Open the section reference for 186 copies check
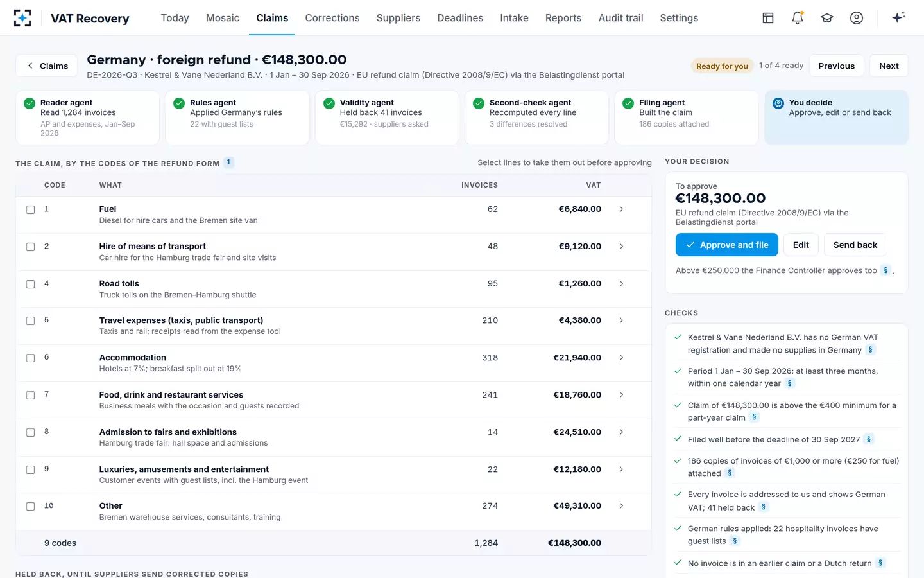This screenshot has height=578, width=924. coord(730,473)
